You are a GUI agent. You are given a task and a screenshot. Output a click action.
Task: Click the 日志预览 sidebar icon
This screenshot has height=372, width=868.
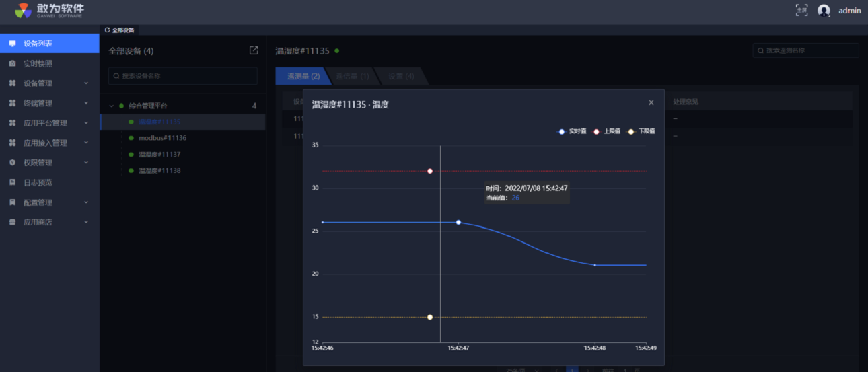12,182
